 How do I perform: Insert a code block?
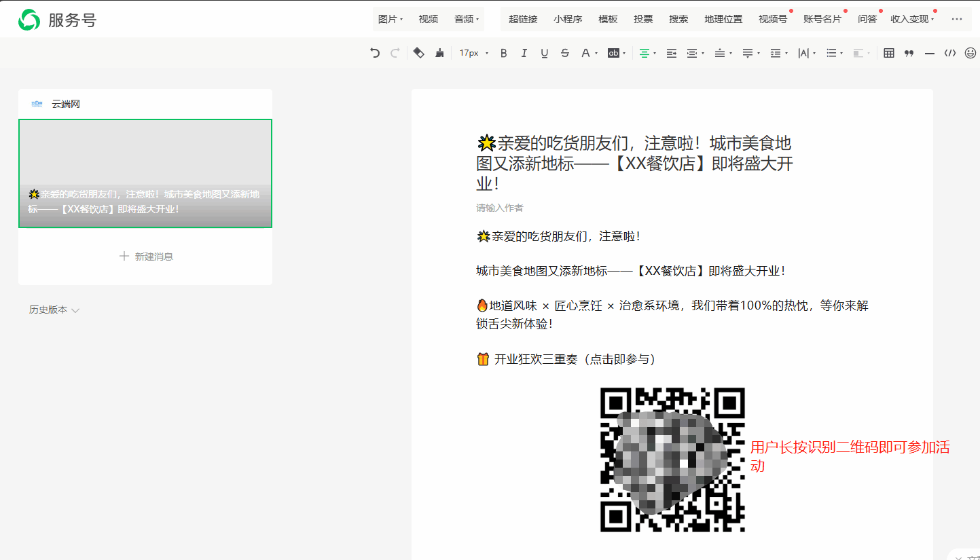pos(950,53)
